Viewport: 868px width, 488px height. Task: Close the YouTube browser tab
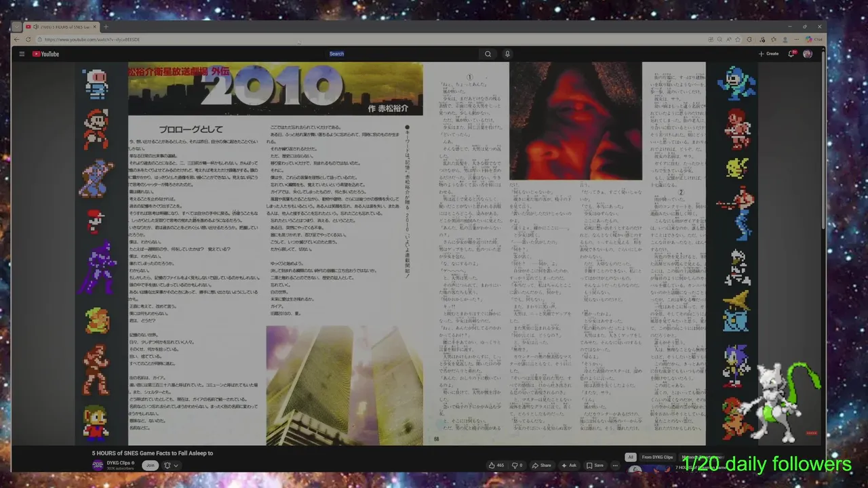(x=95, y=27)
